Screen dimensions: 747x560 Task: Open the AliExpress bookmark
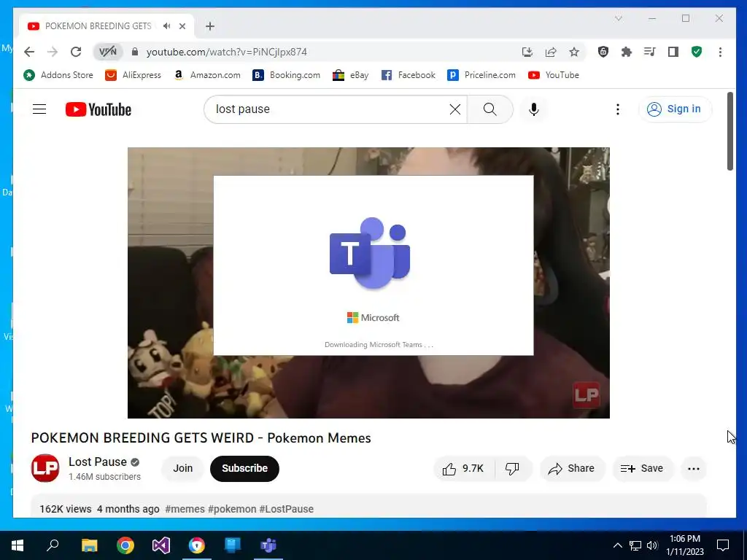[x=133, y=75]
